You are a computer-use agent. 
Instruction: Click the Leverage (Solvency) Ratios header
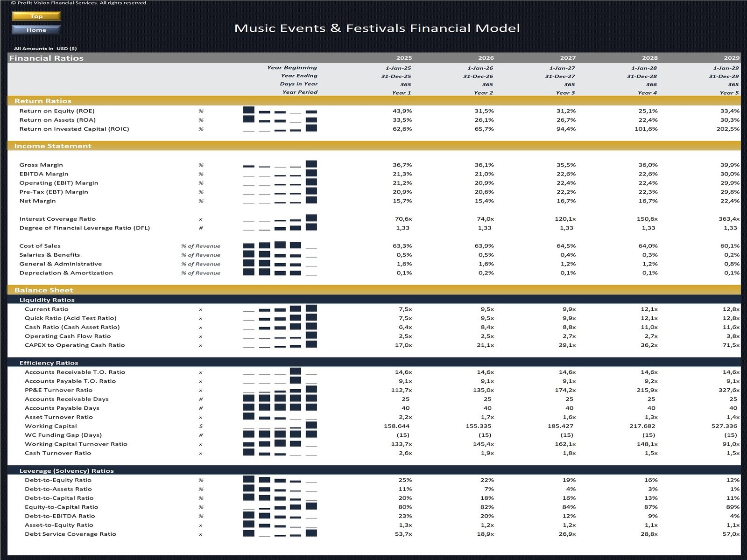tap(66, 470)
